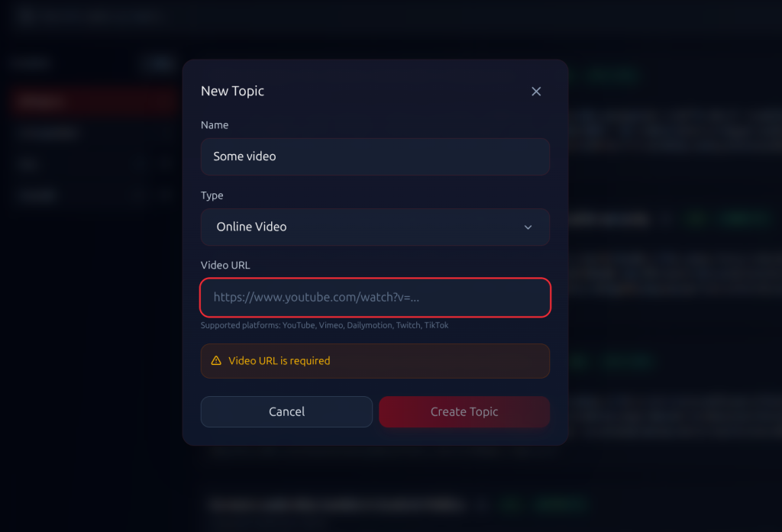The height and width of the screenshot is (532, 782).
Task: Select the Video URL label text
Action: 225,266
